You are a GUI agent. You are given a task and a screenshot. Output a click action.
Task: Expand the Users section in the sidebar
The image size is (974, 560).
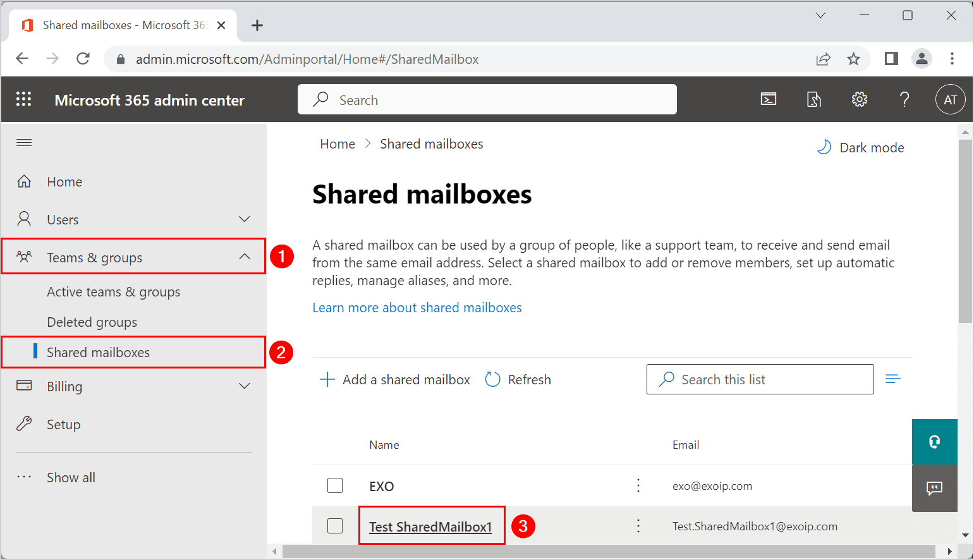245,219
